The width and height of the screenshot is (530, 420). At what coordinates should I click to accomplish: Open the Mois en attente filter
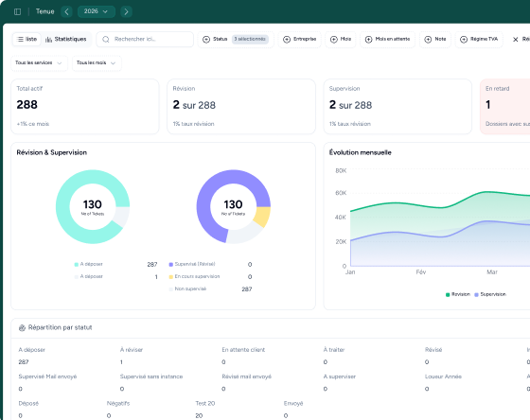tap(388, 39)
